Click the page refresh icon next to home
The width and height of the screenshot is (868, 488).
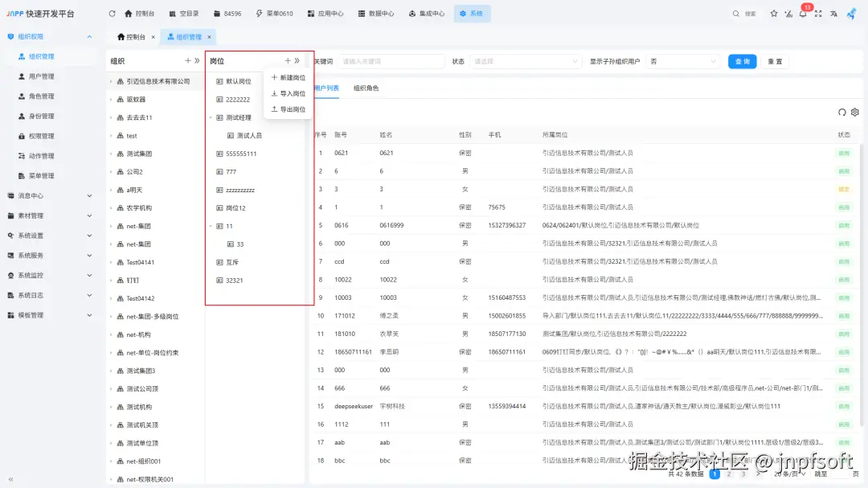[x=113, y=13]
